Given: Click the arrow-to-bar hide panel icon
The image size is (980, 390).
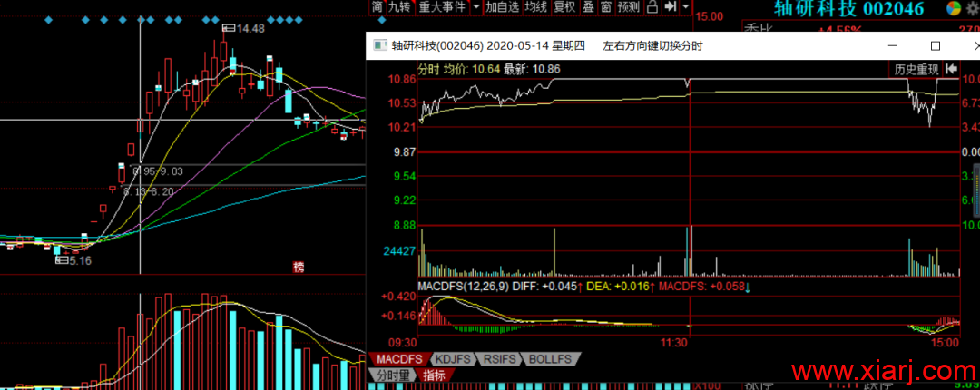Looking at the screenshot, I should [670, 7].
